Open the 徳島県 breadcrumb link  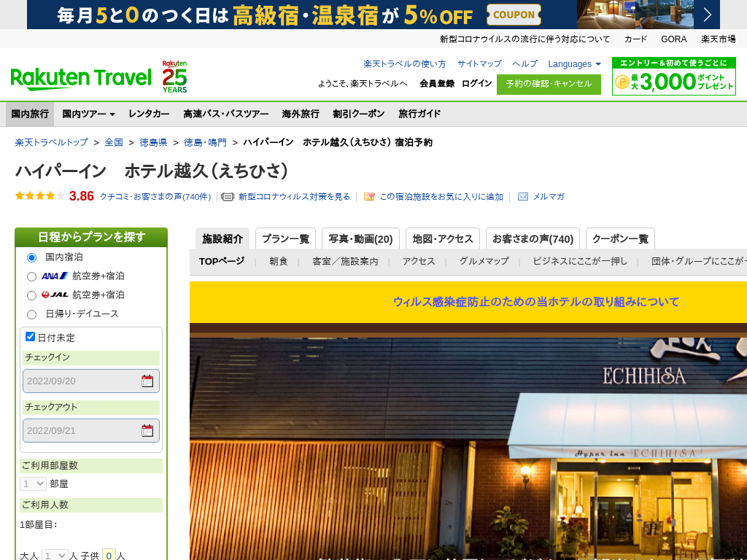pyautogui.click(x=153, y=142)
